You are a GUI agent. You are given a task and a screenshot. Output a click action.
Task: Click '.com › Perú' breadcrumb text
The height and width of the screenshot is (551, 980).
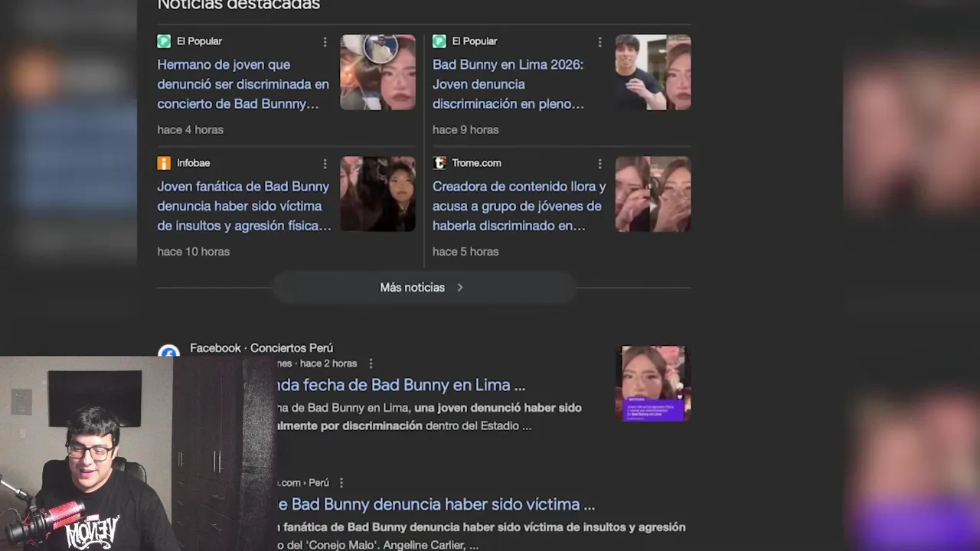pos(303,483)
